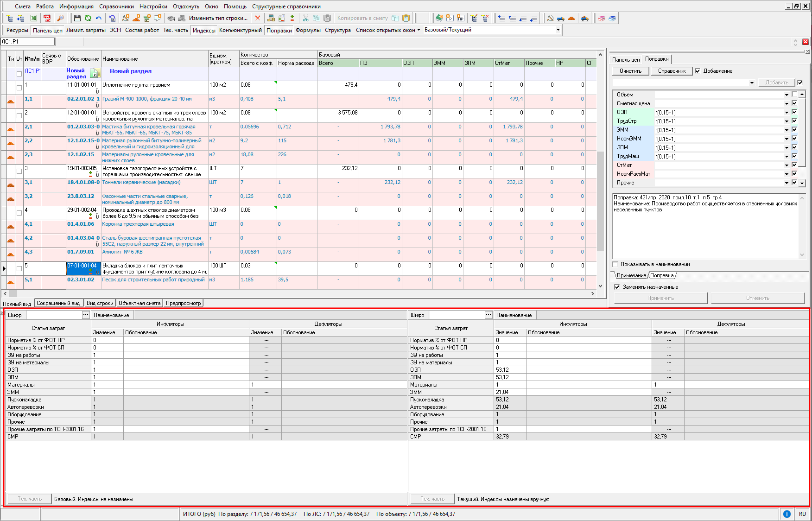Click the red close icon by the ЛС1.Р1 field
The image size is (812, 521).
pos(806,42)
